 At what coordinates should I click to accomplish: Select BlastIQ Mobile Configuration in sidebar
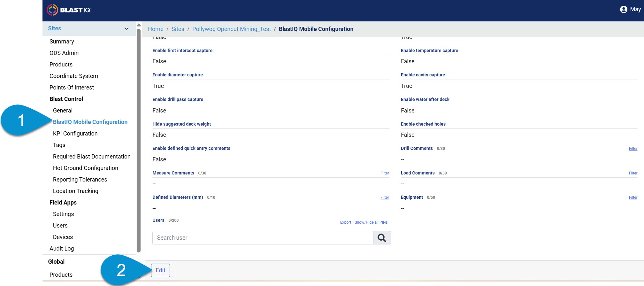point(90,122)
